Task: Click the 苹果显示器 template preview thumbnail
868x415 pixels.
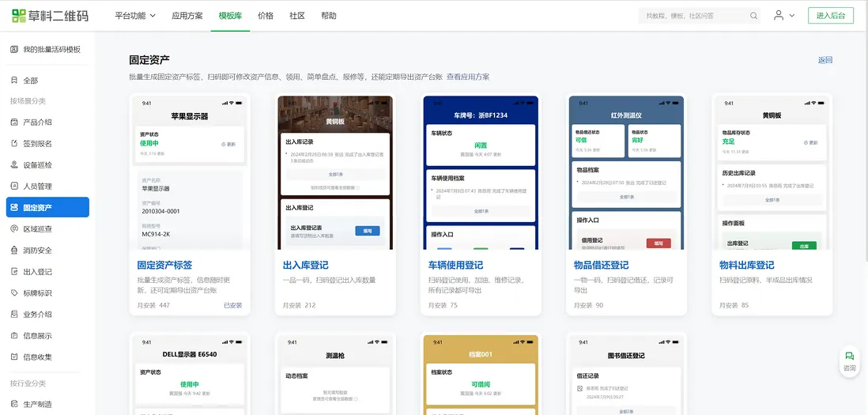Action: [190, 172]
